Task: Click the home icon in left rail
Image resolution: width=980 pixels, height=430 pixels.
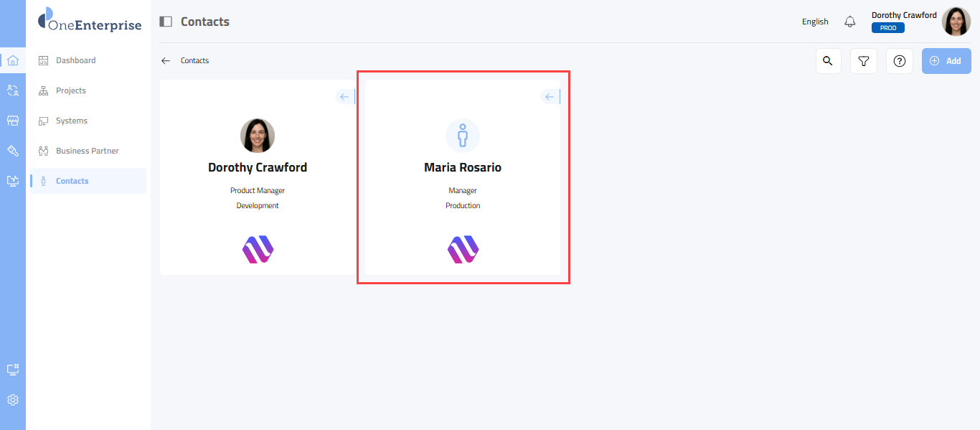Action: [x=12, y=60]
